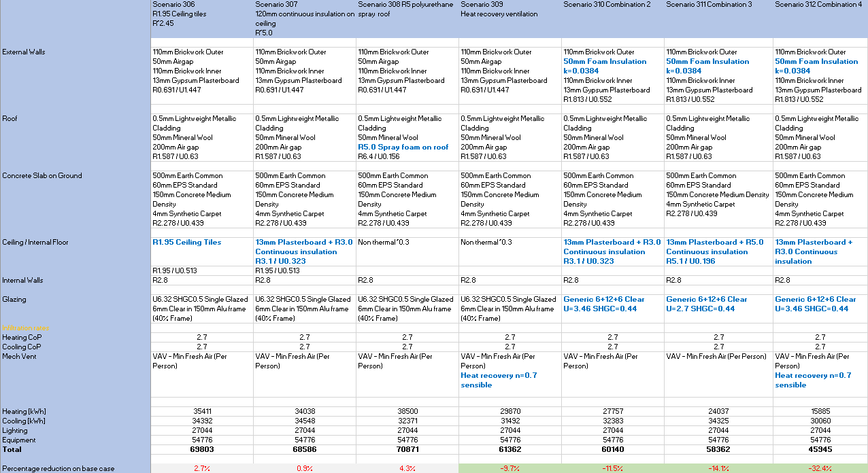Click the green -9.7% cell for Scenario 309
Viewport: 868px width, 473px height.
(510, 468)
